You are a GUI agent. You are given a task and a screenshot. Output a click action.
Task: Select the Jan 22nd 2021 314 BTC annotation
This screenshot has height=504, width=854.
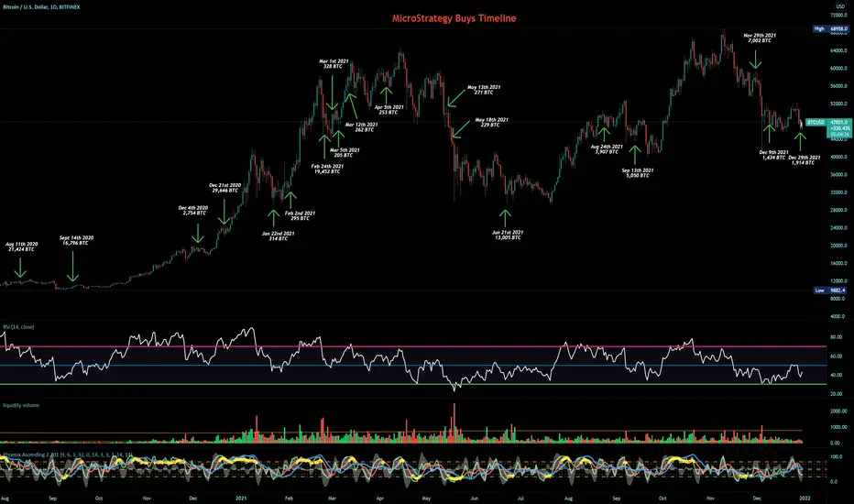(x=278, y=236)
